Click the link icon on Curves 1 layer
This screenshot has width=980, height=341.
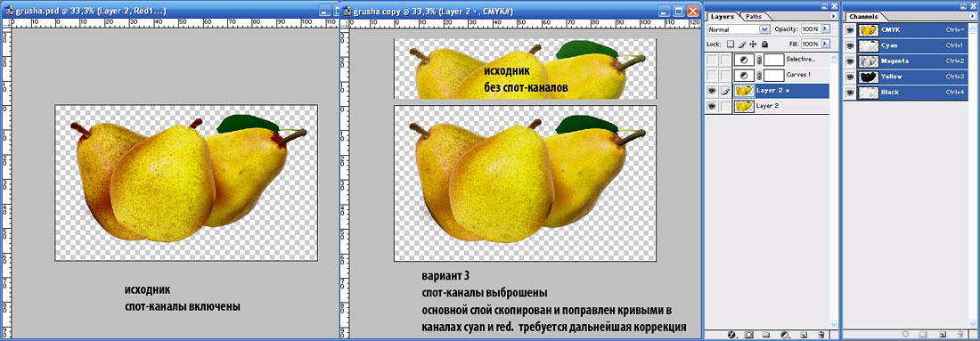759,75
